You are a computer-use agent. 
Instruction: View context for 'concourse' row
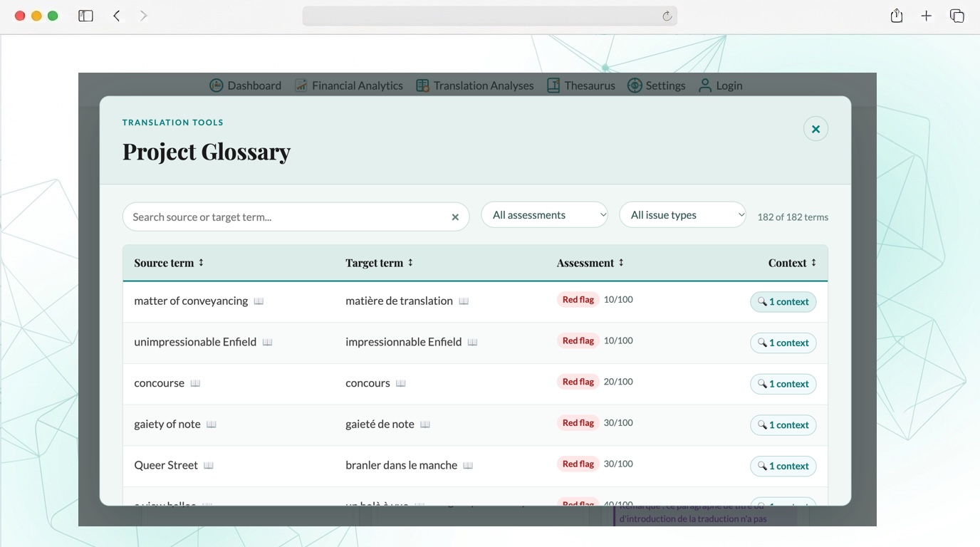[783, 384]
